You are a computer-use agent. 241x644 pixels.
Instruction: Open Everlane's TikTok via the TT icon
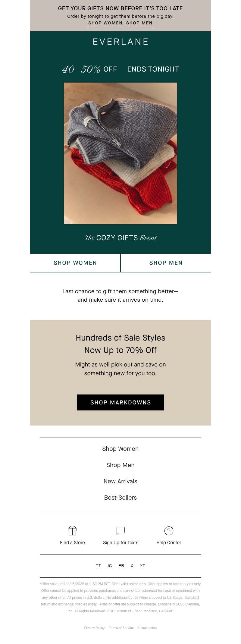coord(98,566)
